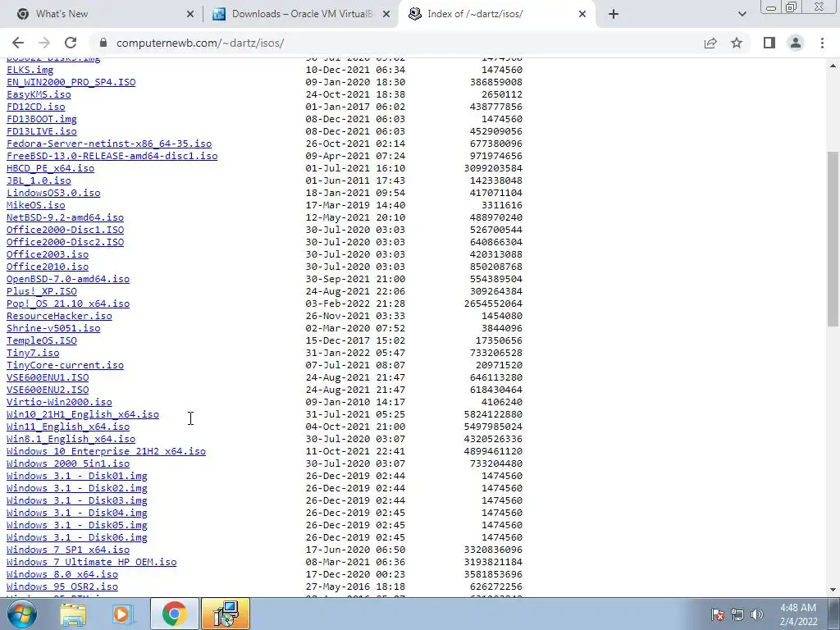Click Windows_95_OSR2.iso link

62,587
